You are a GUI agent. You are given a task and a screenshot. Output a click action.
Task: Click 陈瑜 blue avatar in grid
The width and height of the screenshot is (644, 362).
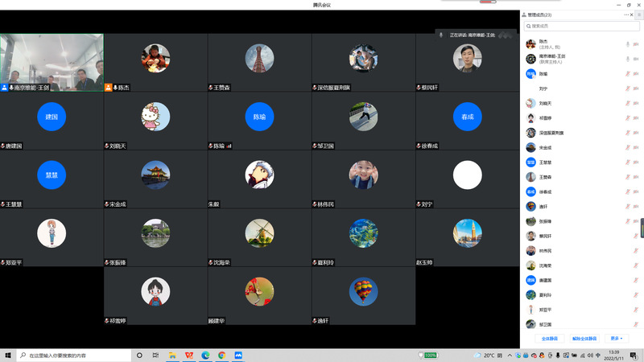259,117
